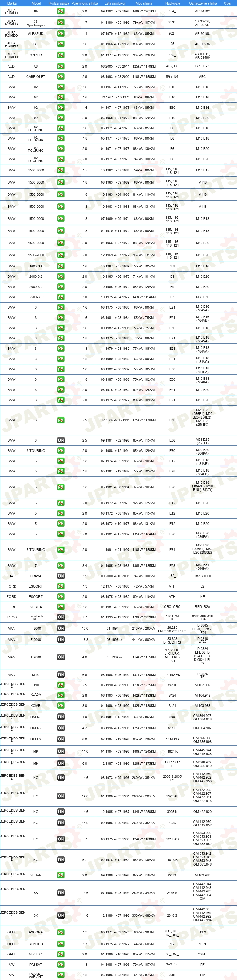The height and width of the screenshot is (980, 237).
Task: Click engine code 20 NE
Action: pos(202,954)
